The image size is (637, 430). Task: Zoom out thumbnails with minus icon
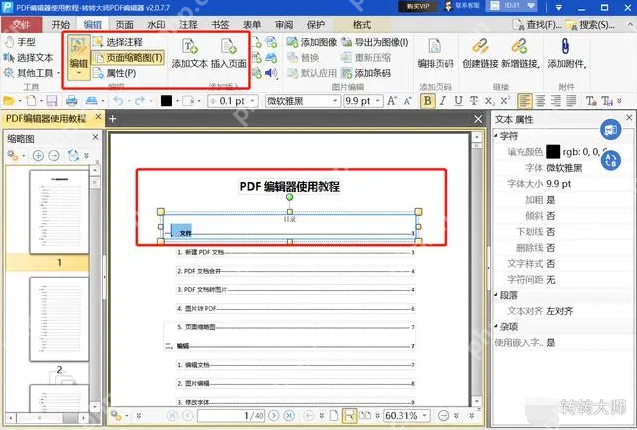pyautogui.click(x=54, y=156)
